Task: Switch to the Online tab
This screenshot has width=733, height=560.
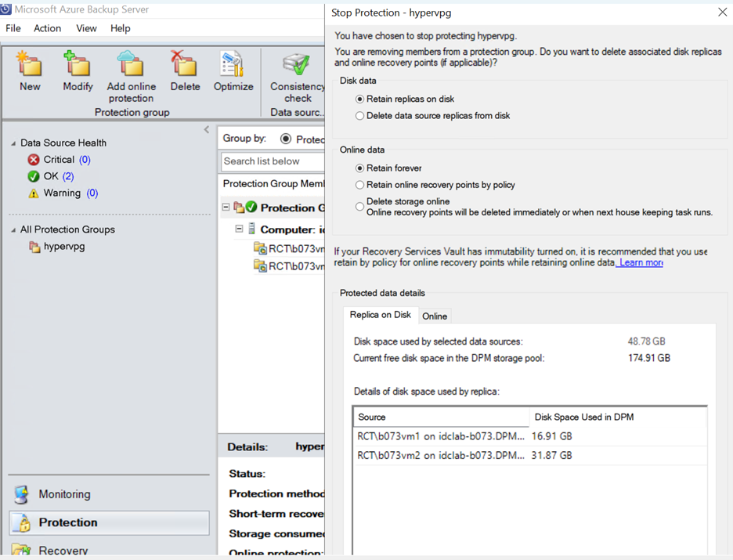Action: pyautogui.click(x=435, y=316)
